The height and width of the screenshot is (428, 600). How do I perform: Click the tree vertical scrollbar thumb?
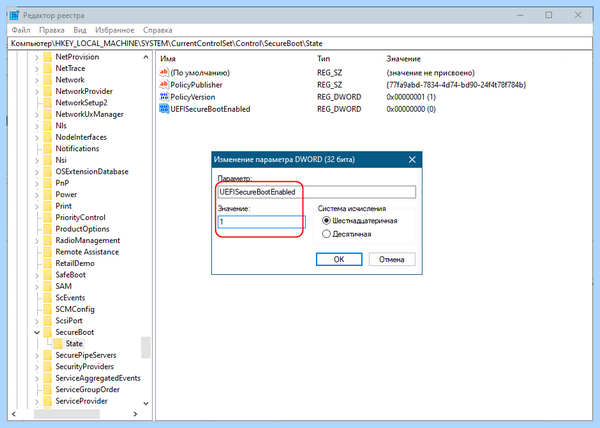coord(146,347)
